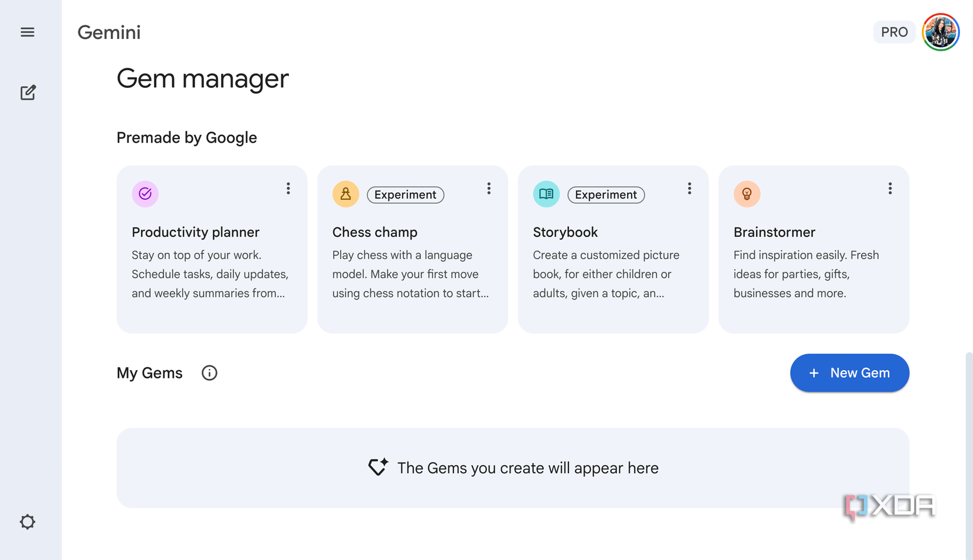Create a New Gem
This screenshot has height=560, width=973.
pos(849,373)
